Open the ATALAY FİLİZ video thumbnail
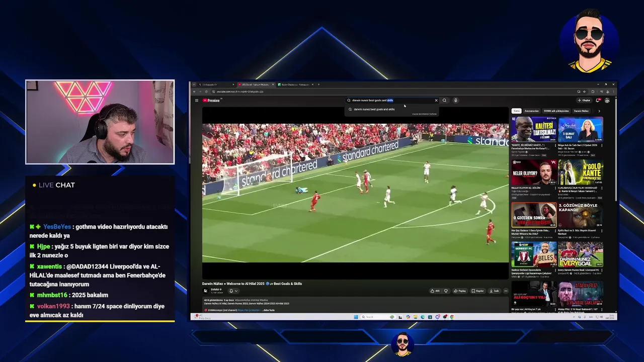 pos(580,294)
